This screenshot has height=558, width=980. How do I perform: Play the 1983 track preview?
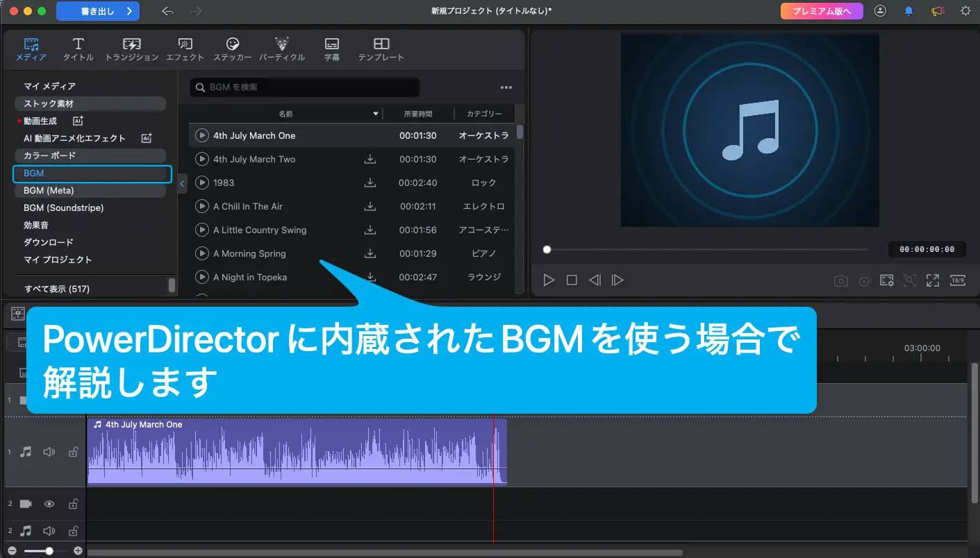(201, 183)
